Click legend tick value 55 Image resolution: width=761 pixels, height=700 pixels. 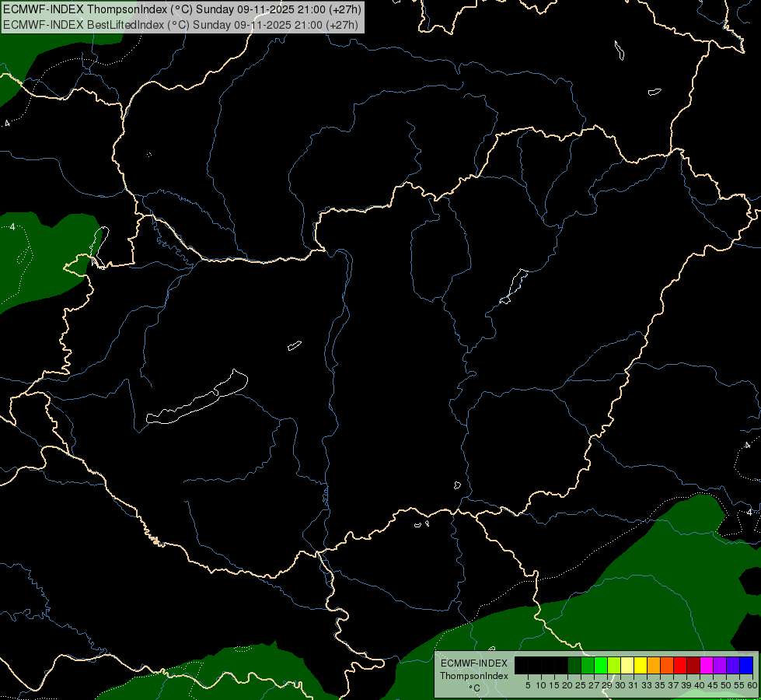point(740,685)
